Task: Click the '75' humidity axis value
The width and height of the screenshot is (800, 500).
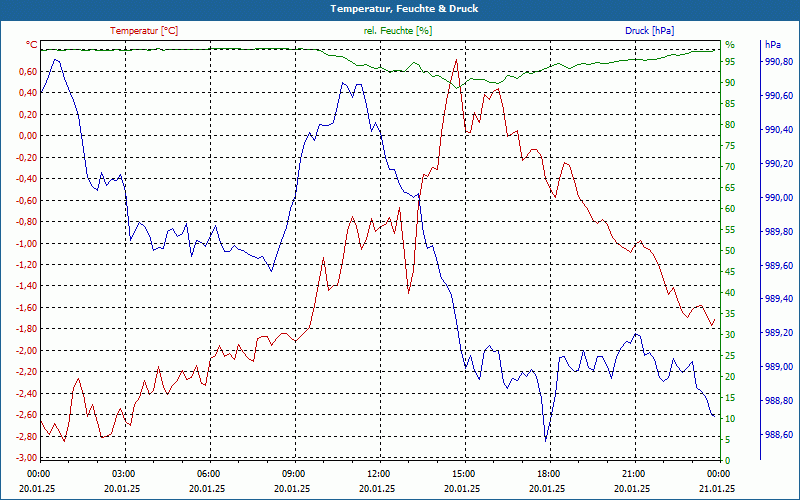Action: 730,146
